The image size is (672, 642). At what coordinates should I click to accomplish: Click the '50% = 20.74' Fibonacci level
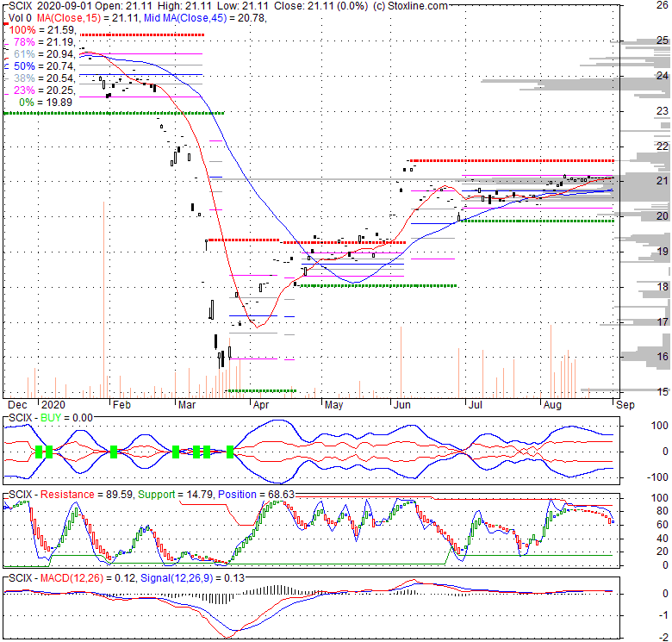click(x=44, y=66)
